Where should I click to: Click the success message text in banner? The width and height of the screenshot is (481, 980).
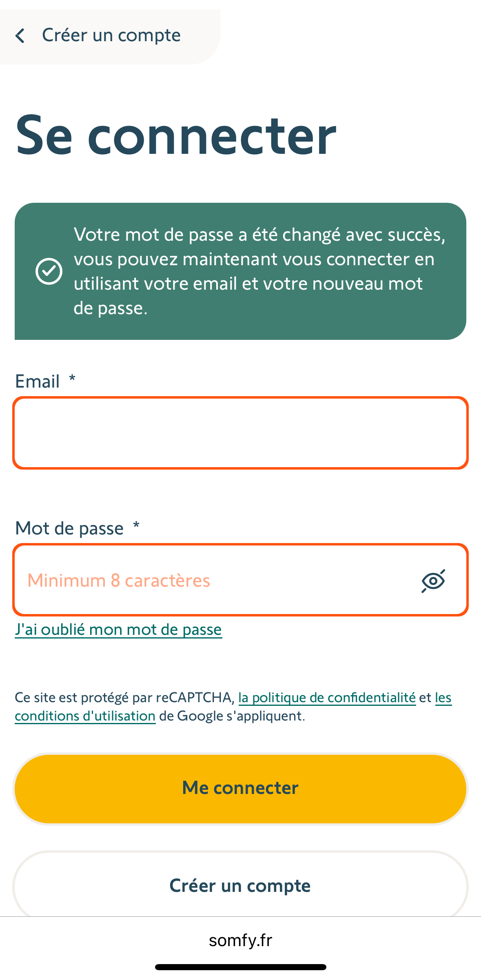pos(259,271)
